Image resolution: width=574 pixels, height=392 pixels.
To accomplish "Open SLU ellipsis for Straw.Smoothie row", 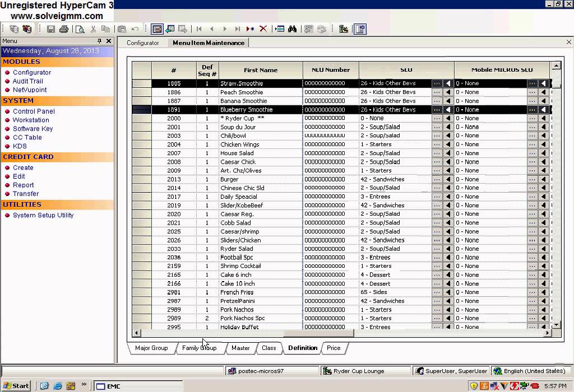I will pos(437,83).
